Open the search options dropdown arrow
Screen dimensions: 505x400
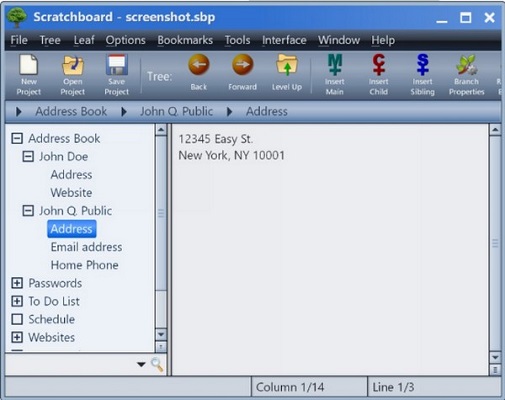(x=141, y=364)
